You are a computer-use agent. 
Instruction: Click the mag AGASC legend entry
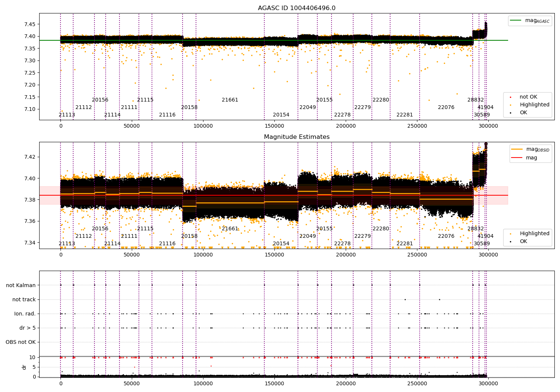tap(530, 21)
